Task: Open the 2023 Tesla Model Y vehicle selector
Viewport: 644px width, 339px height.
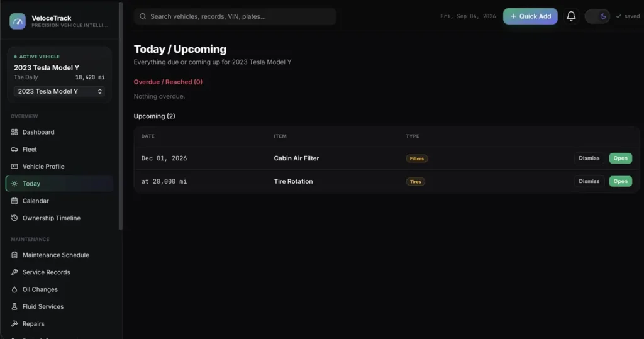Action: tap(60, 91)
